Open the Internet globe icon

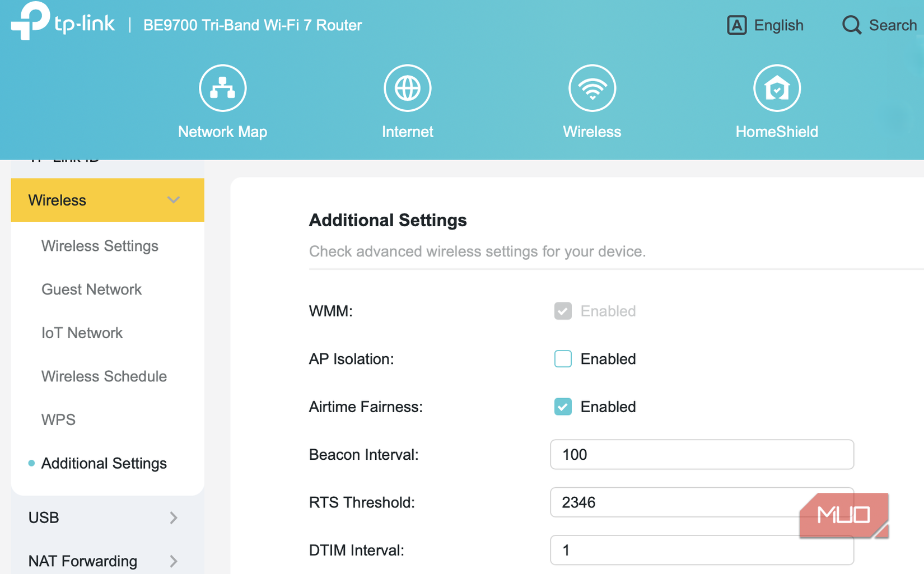coord(407,88)
